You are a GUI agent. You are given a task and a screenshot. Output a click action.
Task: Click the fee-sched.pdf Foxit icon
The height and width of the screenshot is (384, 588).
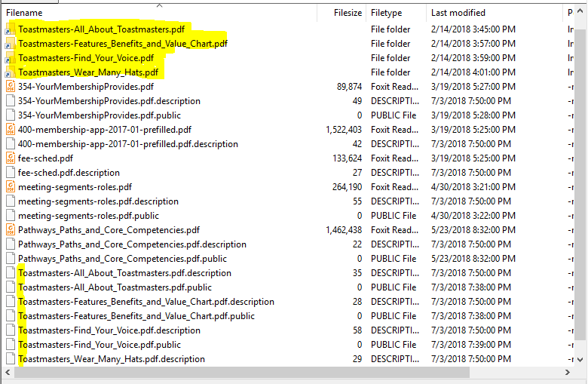[x=10, y=158]
